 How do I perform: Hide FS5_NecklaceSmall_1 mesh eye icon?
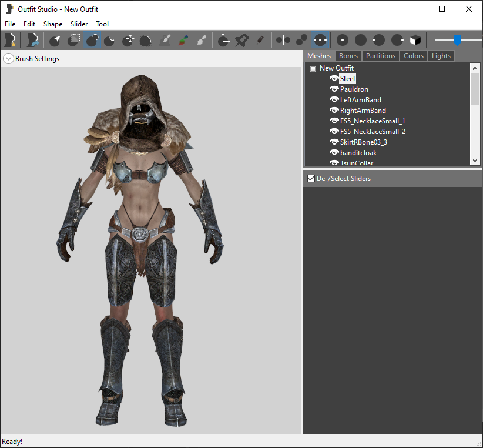tap(334, 121)
